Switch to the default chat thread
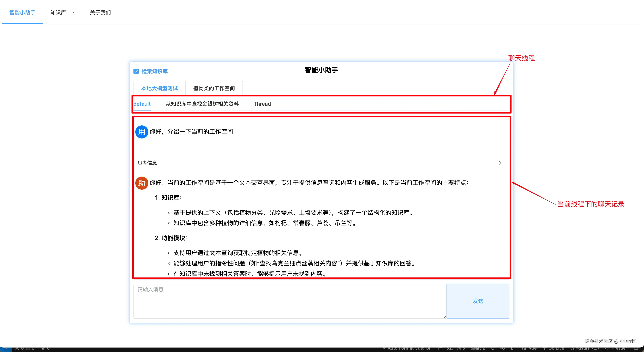 click(x=142, y=104)
